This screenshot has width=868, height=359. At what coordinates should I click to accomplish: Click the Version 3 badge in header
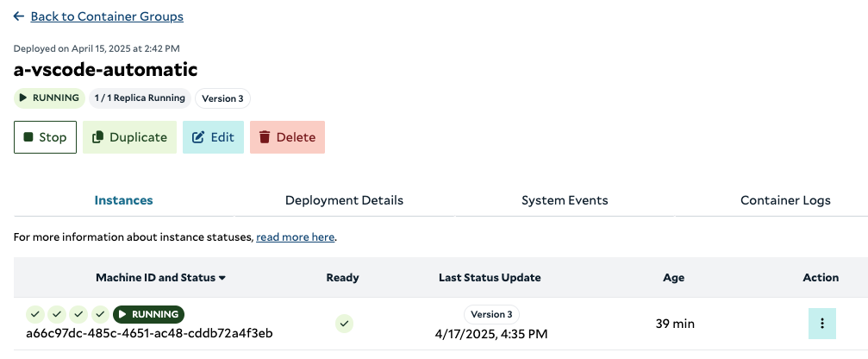[x=222, y=98]
